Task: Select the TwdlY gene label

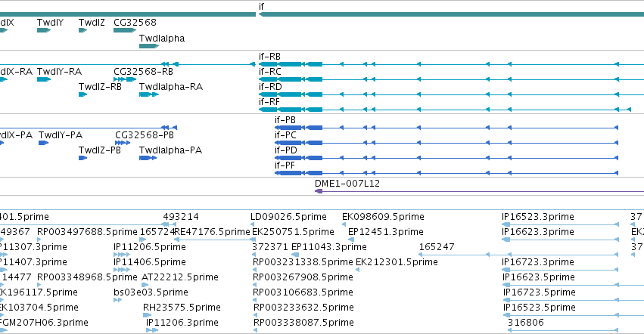Action: pyautogui.click(x=50, y=23)
